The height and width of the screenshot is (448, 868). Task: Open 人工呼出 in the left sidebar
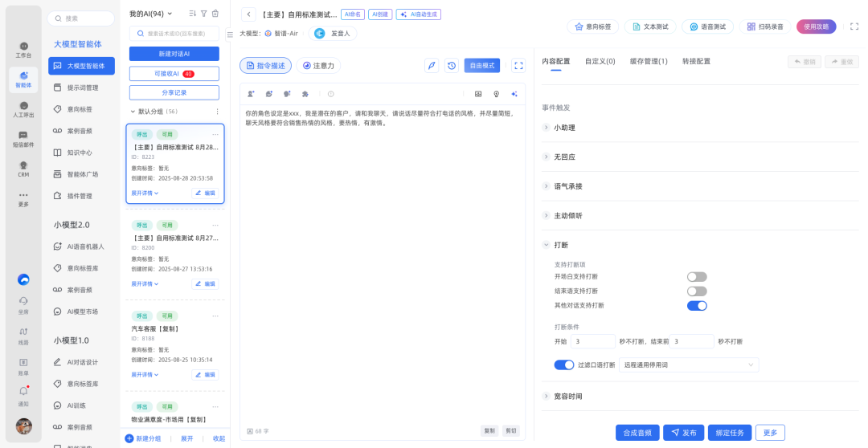pos(23,110)
